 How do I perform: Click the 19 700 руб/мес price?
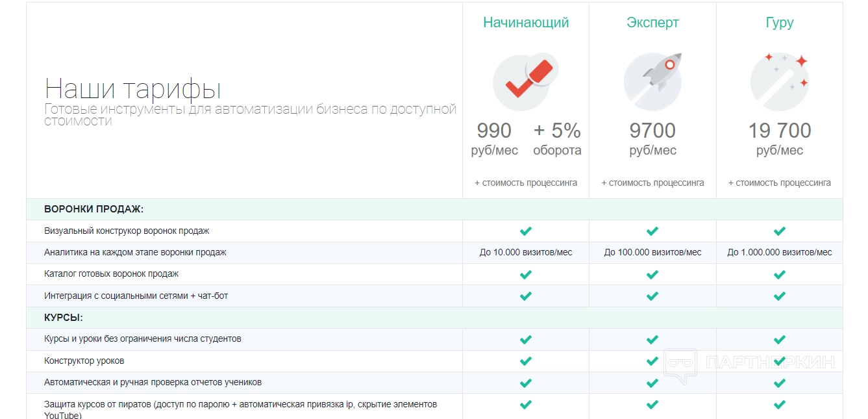(x=780, y=139)
